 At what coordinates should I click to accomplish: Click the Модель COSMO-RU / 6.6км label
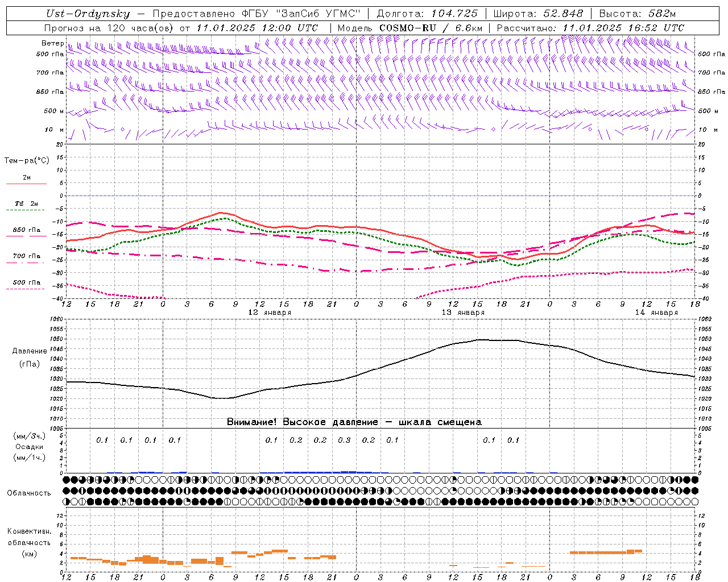(409, 28)
